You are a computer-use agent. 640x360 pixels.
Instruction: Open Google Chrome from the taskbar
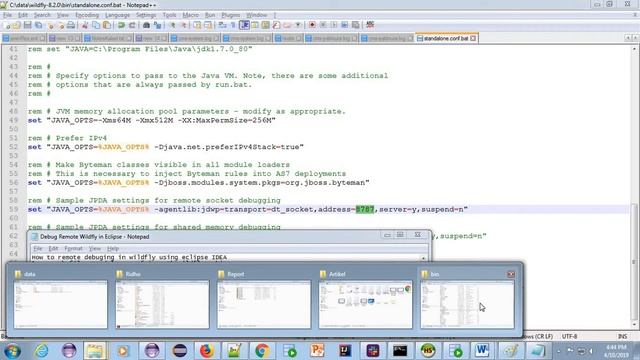262,351
